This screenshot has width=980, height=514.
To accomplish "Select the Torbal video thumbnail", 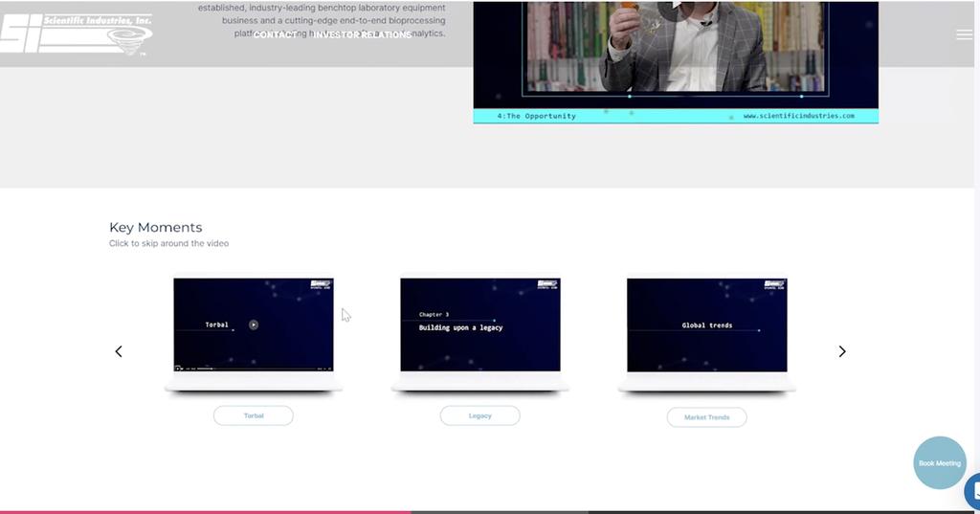I will point(254,324).
